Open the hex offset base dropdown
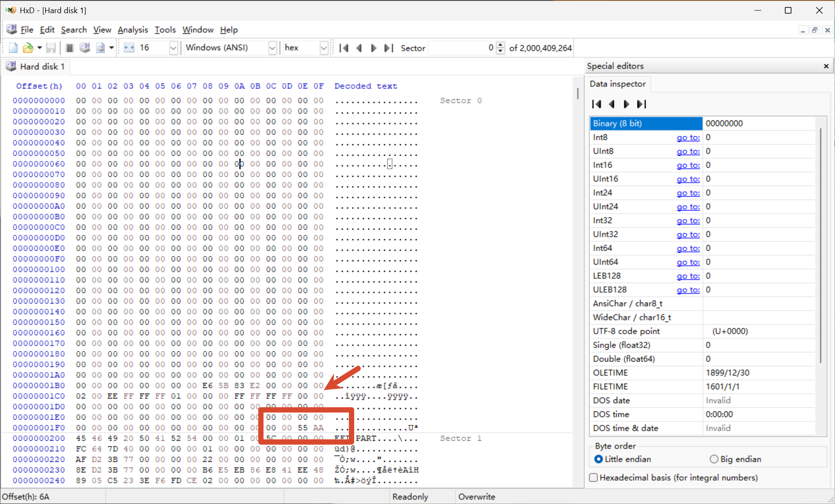Viewport: 835px width, 504px height. click(324, 48)
